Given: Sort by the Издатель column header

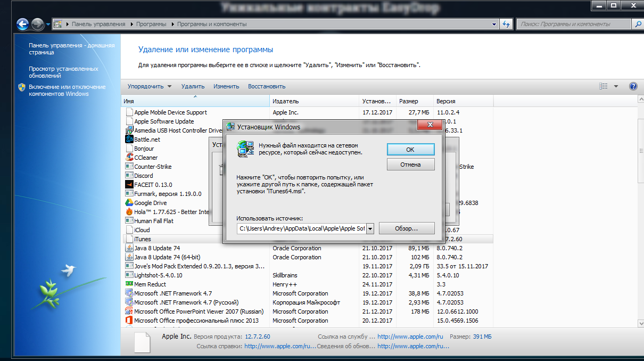Looking at the screenshot, I should (315, 101).
